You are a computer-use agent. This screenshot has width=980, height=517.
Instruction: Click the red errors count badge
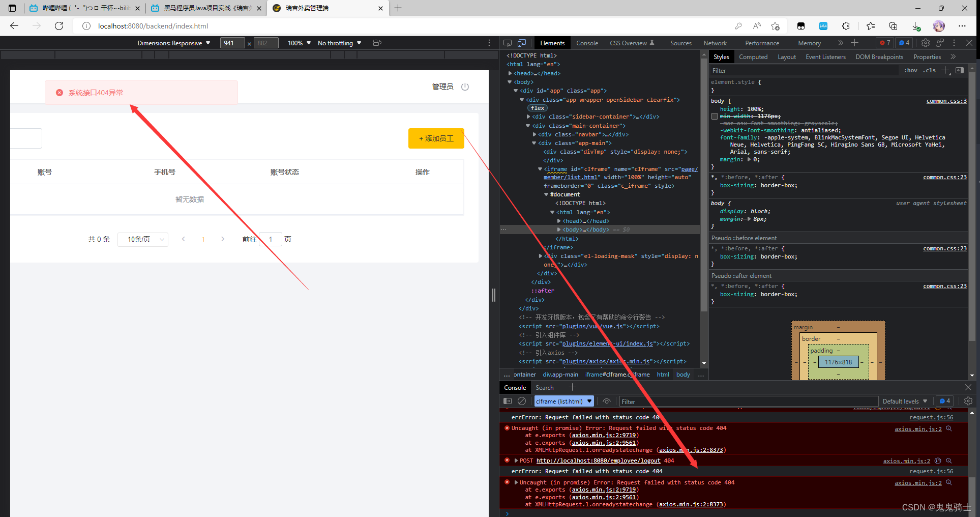pos(885,43)
